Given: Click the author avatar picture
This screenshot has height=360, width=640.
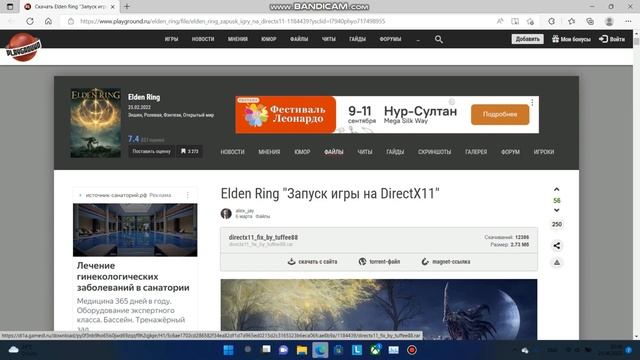Looking at the screenshot, I should click(226, 213).
